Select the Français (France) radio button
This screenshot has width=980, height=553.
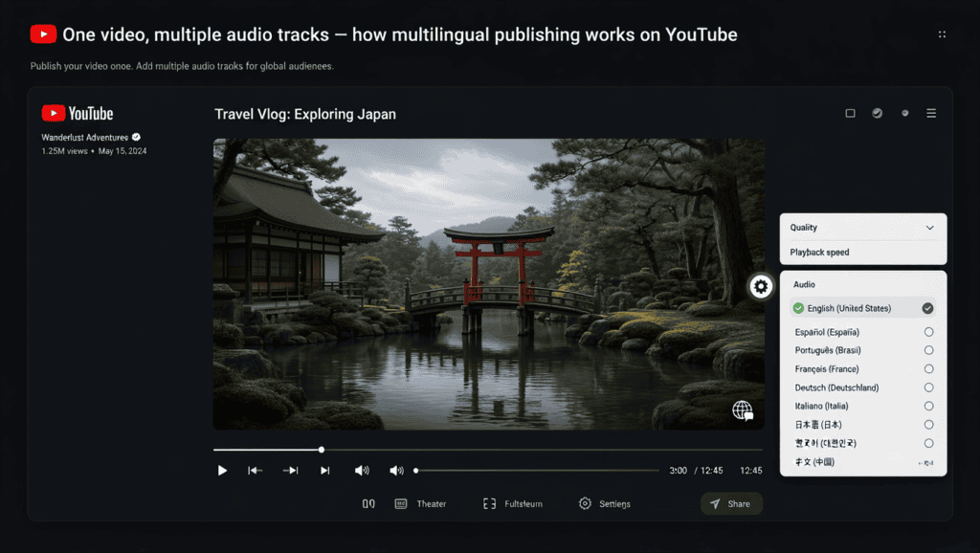928,368
